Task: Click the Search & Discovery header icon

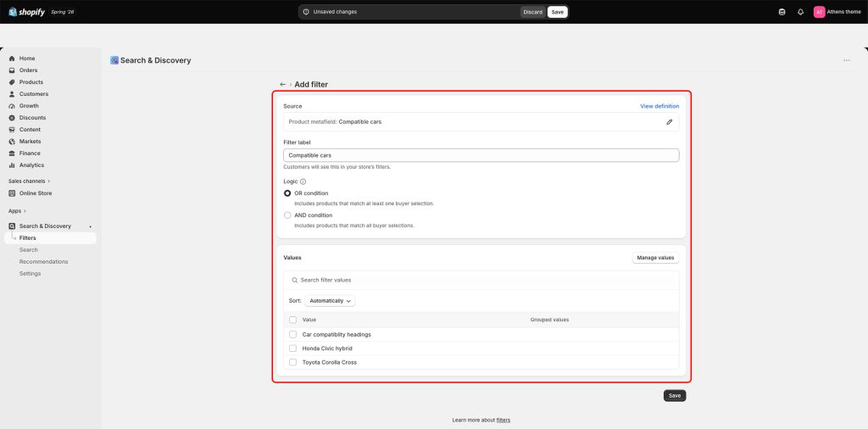Action: coord(114,60)
